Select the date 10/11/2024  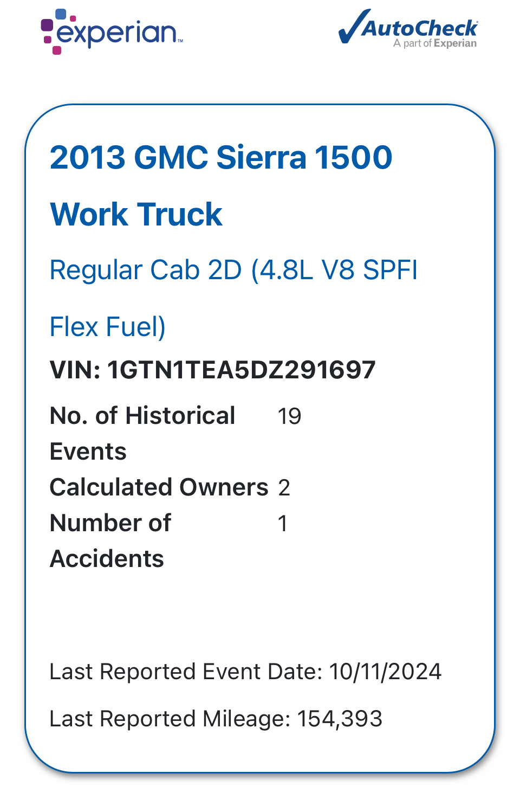coord(385,672)
